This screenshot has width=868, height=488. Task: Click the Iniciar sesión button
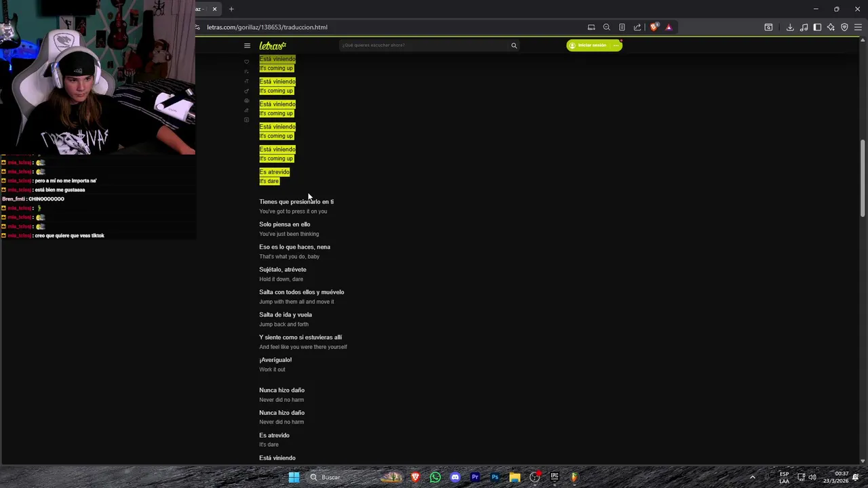(589, 45)
